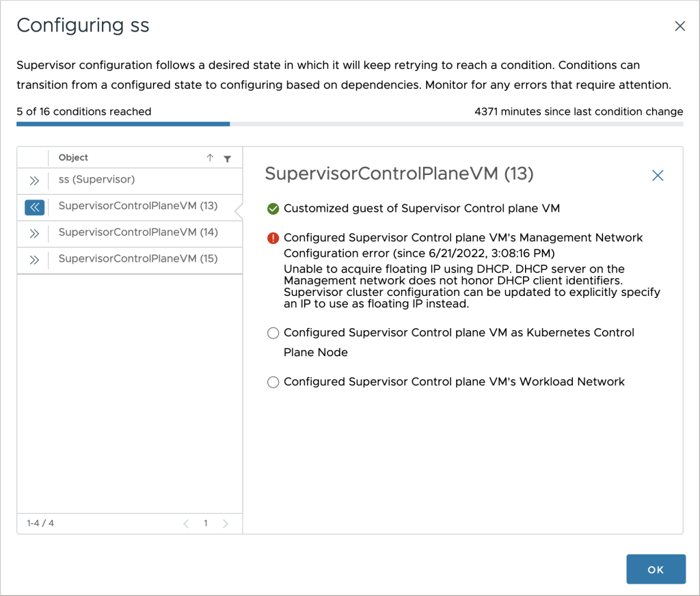Collapse details for SupervisorControlPlaneVM (13)
Image resolution: width=700 pixels, height=596 pixels.
[x=34, y=207]
